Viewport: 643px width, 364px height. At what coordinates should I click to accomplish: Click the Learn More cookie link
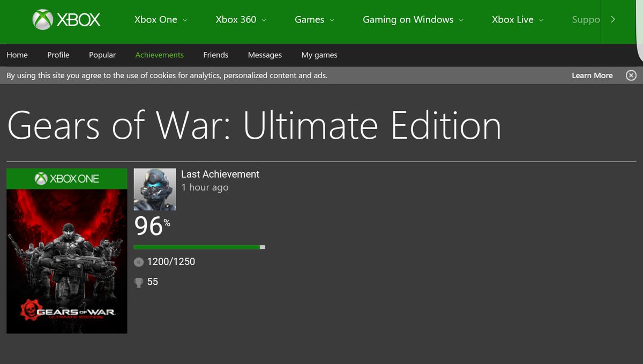(592, 75)
